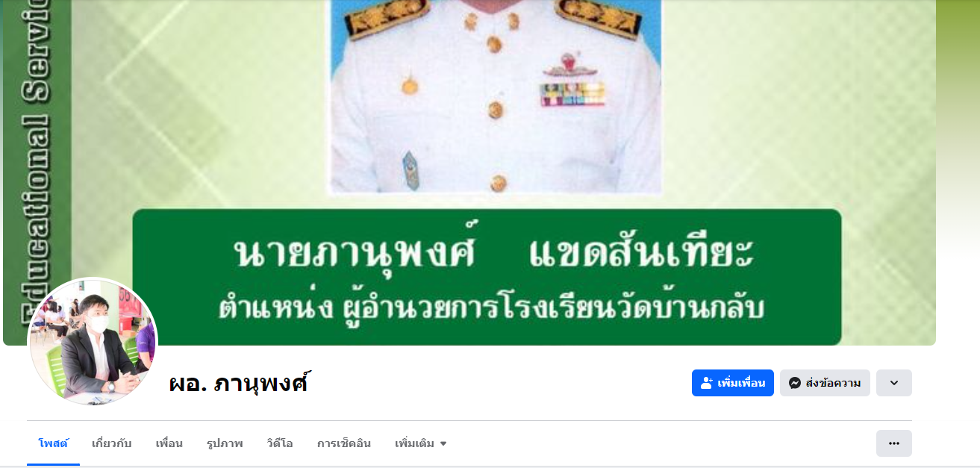Click the green name banner on cover
The image size is (980, 468).
487,277
